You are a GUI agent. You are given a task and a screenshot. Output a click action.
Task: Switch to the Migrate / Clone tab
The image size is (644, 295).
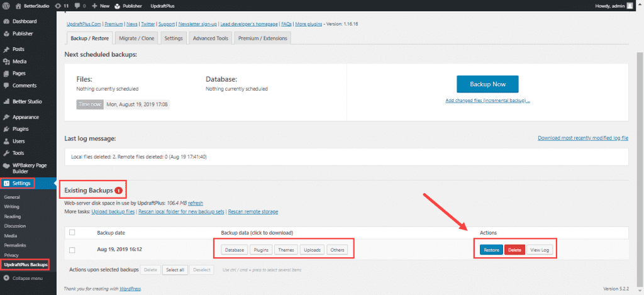click(136, 38)
